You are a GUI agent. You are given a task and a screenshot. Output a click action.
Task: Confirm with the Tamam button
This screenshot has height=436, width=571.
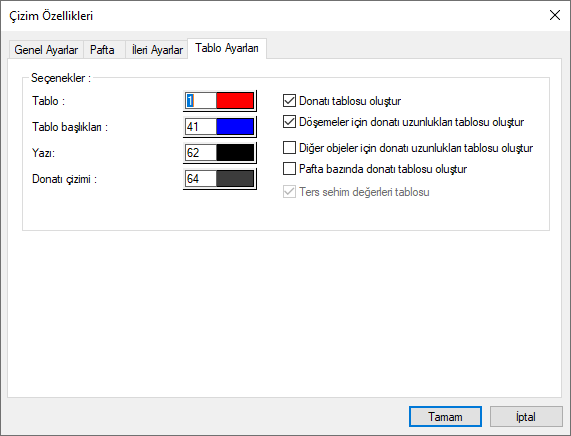[x=445, y=416]
